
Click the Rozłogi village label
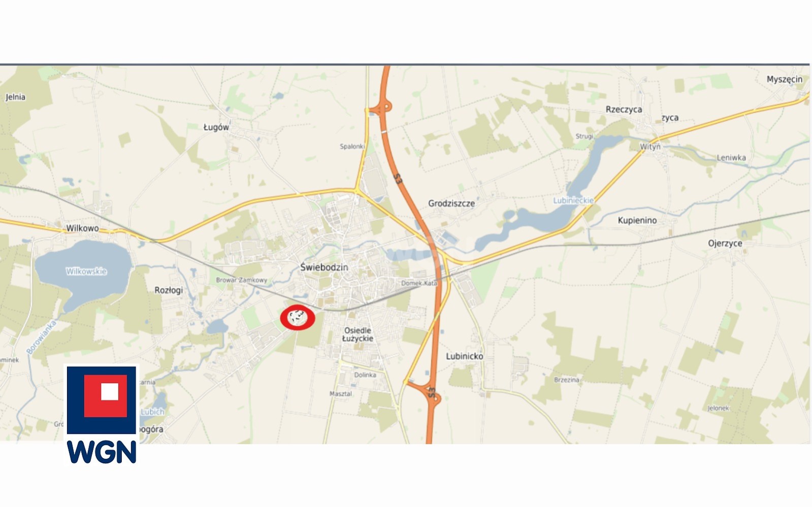pyautogui.click(x=169, y=290)
